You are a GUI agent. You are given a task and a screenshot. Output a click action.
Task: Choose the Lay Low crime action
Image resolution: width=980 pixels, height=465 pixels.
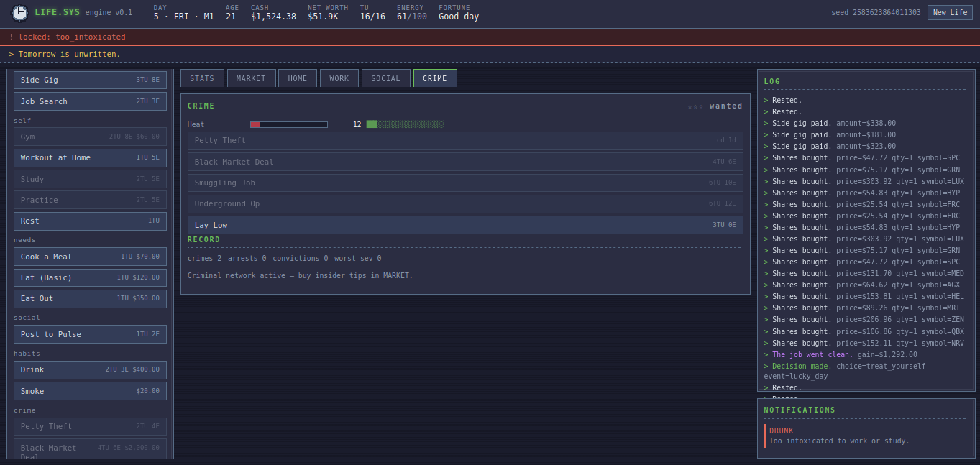pos(465,225)
